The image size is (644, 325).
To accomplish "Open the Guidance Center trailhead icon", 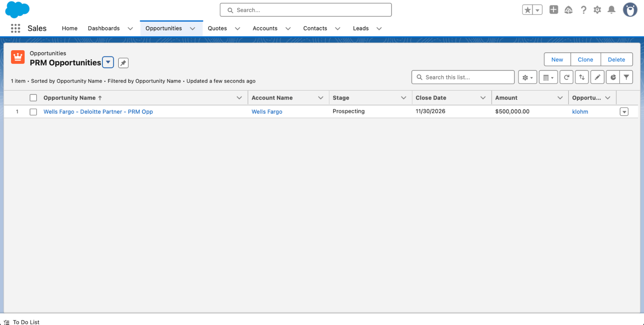I will pyautogui.click(x=568, y=10).
